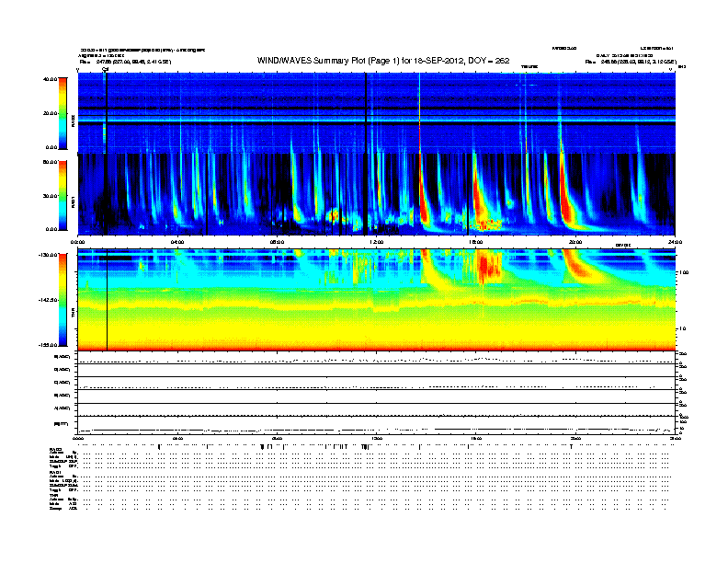Click the RAD1 color scale bar
Image resolution: width=728 pixels, height=563 pixels.
[63, 195]
